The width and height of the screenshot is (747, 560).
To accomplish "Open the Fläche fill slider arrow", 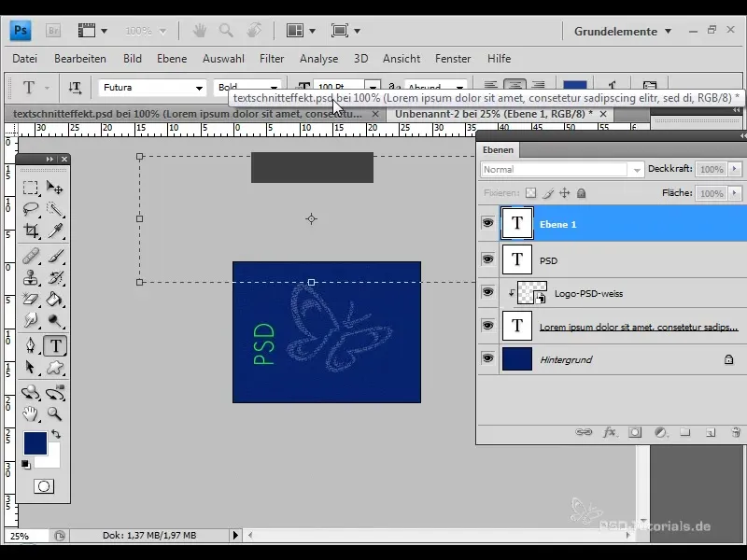I will [735, 193].
